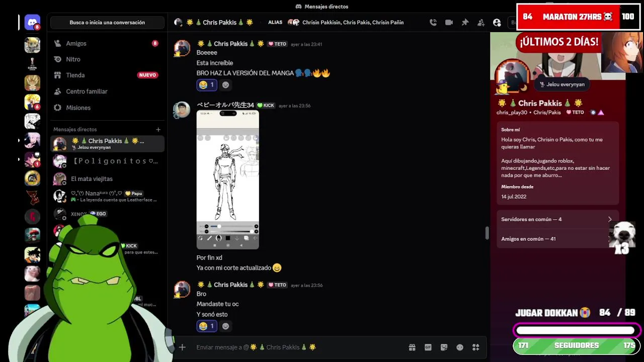The image size is (644, 362).
Task: Start a video call in header
Action: pyautogui.click(x=449, y=22)
